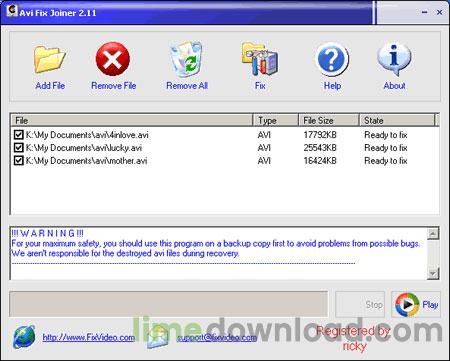
Task: Open the http://www.FixVideo.com link
Action: click(x=89, y=337)
